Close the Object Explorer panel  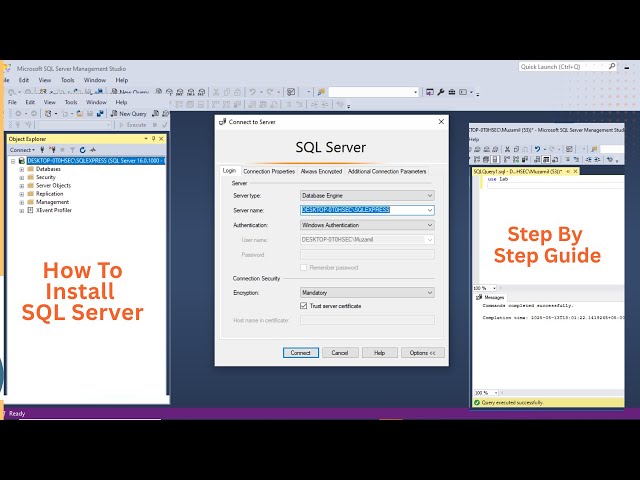tap(161, 139)
